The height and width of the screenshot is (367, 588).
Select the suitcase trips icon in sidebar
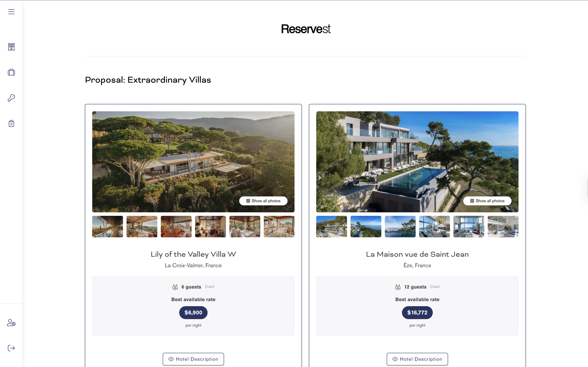pos(11,72)
